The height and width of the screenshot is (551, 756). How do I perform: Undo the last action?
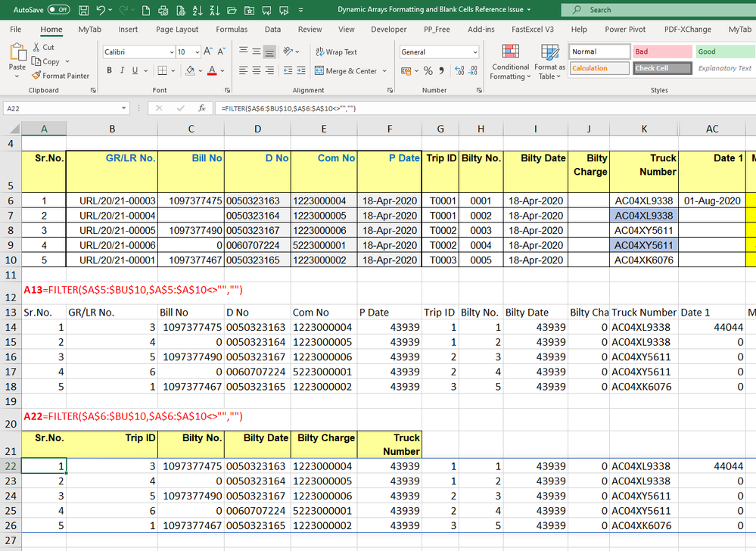click(101, 10)
